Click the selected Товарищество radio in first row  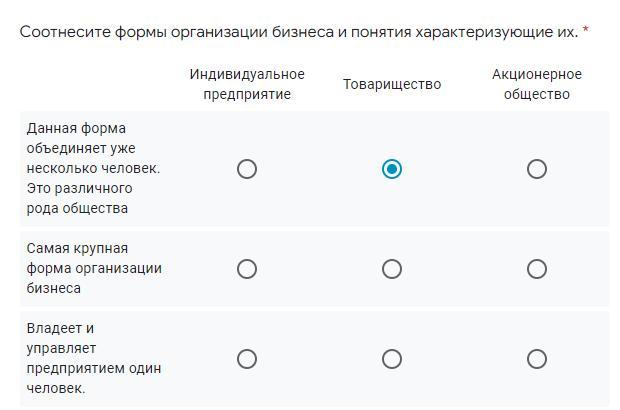pos(392,169)
